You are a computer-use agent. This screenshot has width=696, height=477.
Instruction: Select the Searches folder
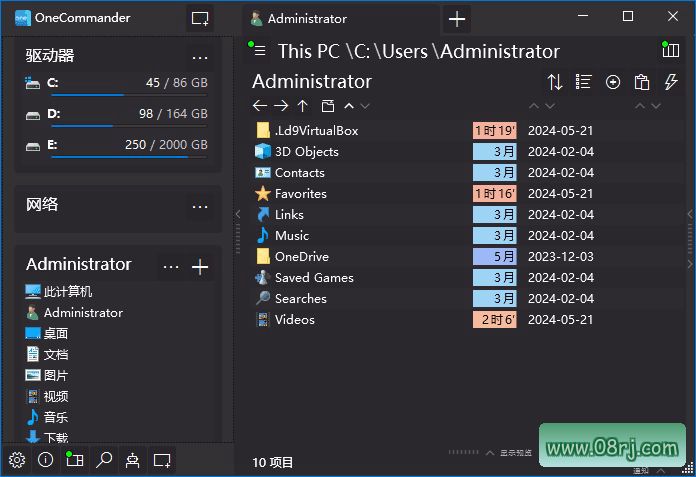[301, 298]
